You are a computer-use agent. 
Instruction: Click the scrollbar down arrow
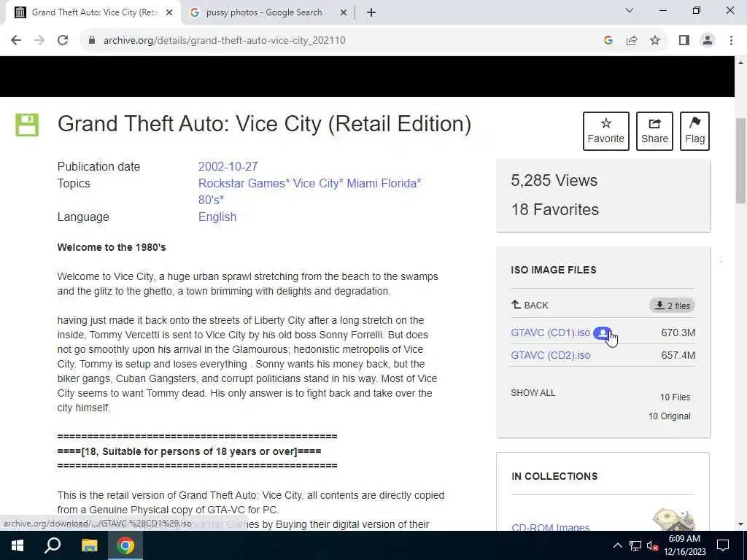tap(741, 525)
